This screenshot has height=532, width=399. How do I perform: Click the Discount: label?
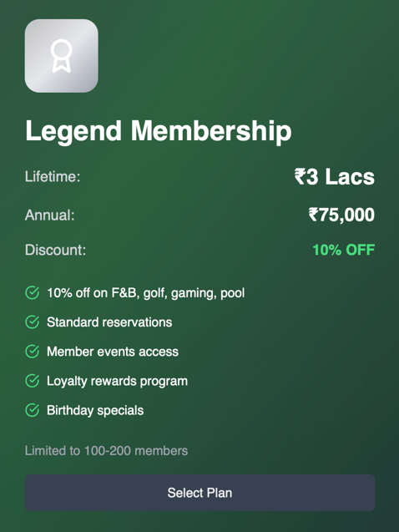[x=56, y=250]
